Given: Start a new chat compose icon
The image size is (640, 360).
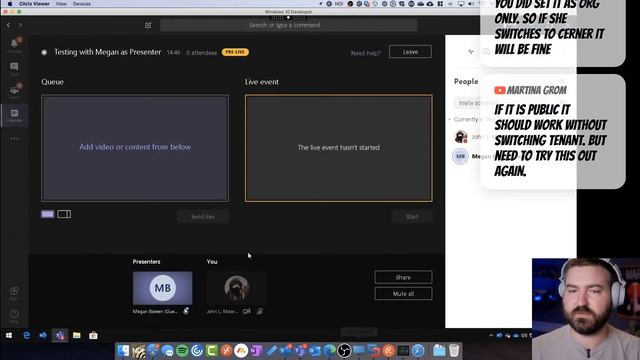Looking at the screenshot, I should pos(148,25).
